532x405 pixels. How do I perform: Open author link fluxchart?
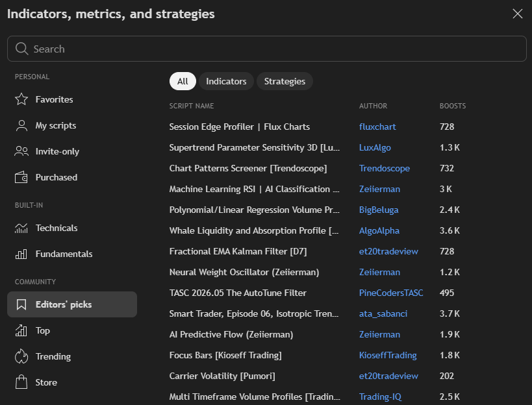tap(377, 127)
